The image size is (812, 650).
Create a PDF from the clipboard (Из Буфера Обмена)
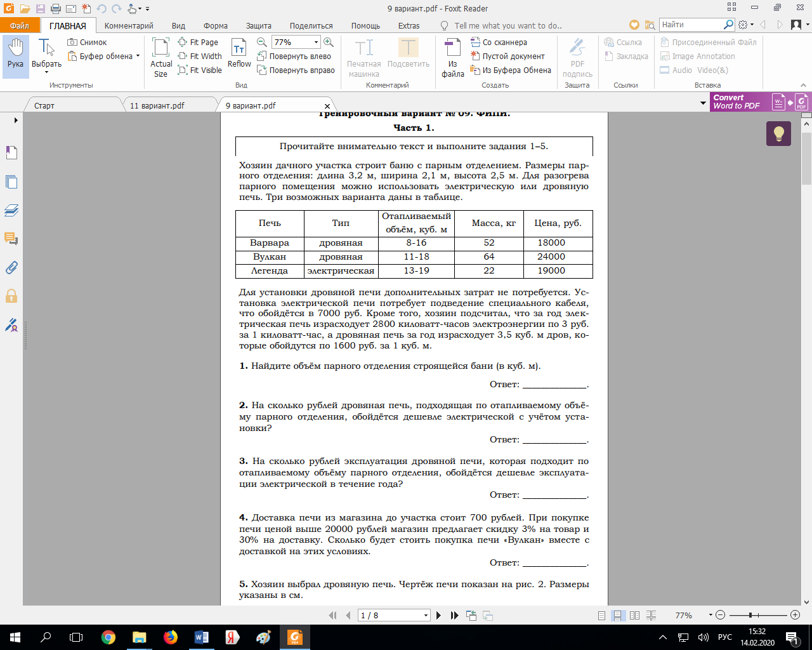511,70
